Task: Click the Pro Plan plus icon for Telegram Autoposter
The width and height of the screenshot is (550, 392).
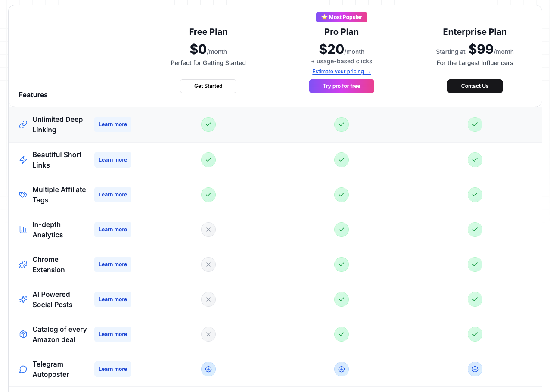Action: tap(342, 369)
